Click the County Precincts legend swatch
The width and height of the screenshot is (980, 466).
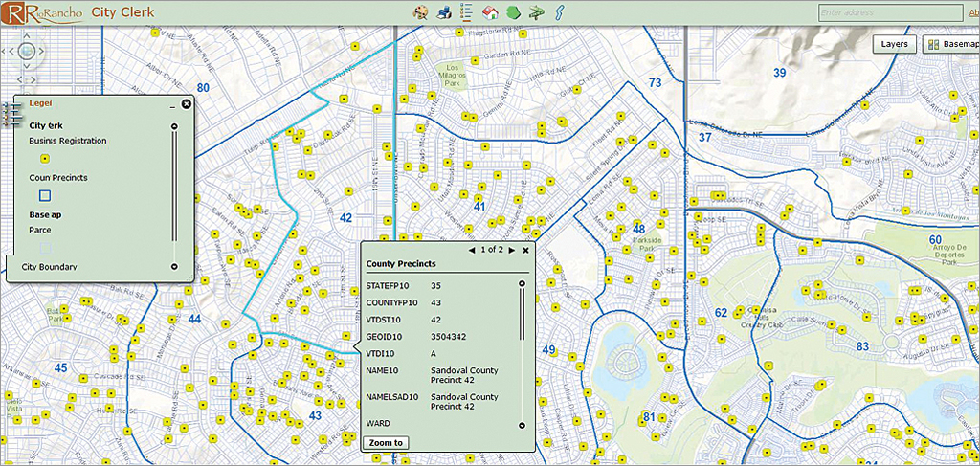[x=44, y=196]
